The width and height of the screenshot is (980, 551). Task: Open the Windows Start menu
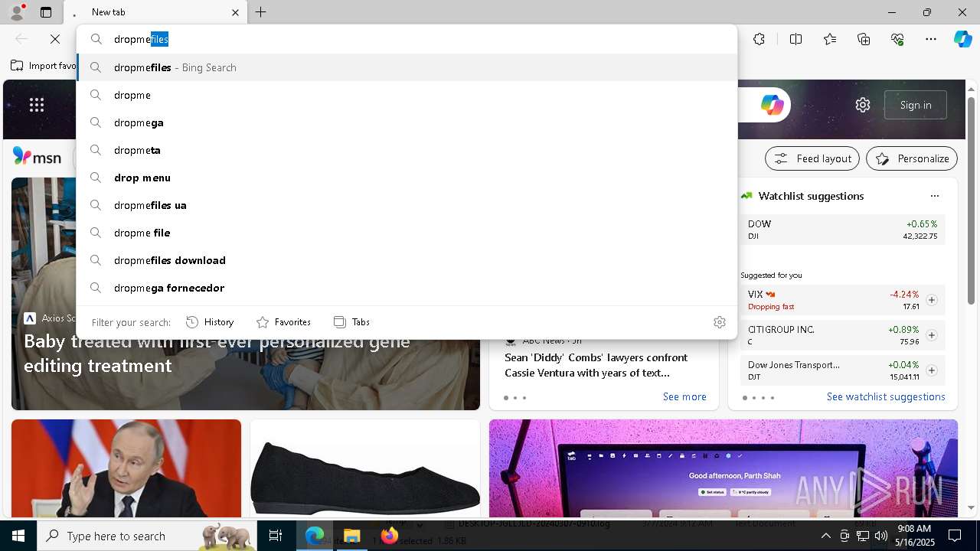click(18, 536)
